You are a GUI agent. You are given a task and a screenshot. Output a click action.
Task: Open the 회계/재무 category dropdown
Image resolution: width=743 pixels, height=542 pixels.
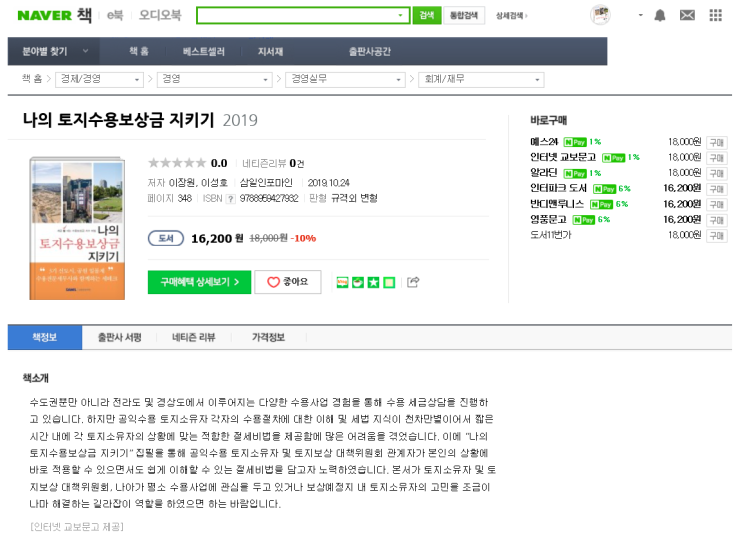[x=481, y=80]
